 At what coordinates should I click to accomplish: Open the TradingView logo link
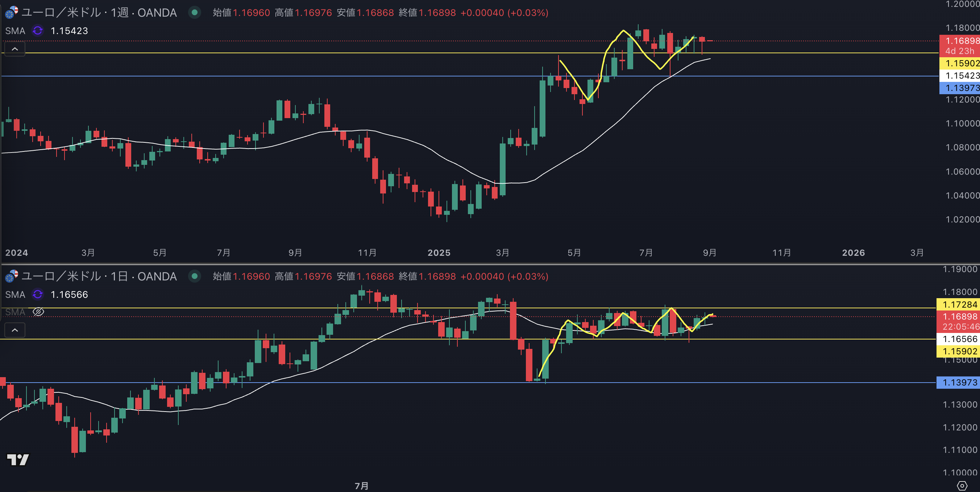[18, 460]
